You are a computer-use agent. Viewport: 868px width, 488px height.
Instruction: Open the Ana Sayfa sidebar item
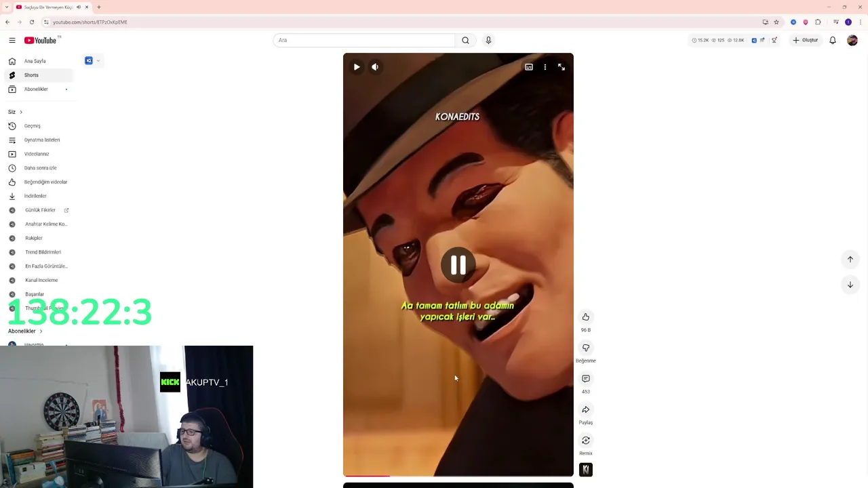click(37, 61)
